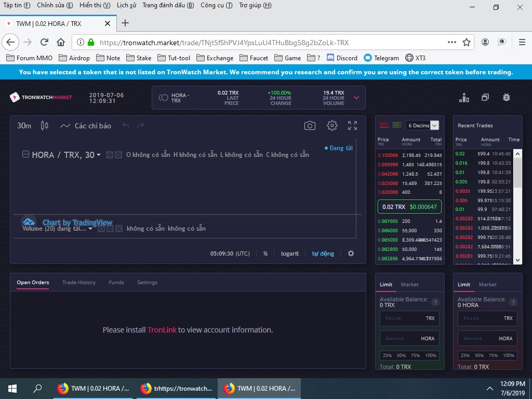Click the 0.02 TRX last price box
Screen dimensions: 532x399
pos(409,207)
